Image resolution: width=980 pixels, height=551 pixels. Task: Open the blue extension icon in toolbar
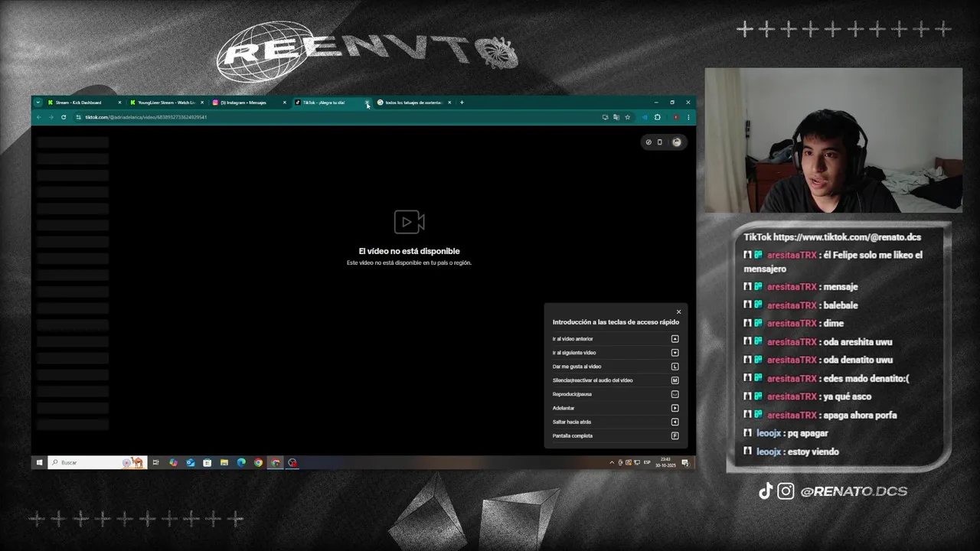(645, 117)
